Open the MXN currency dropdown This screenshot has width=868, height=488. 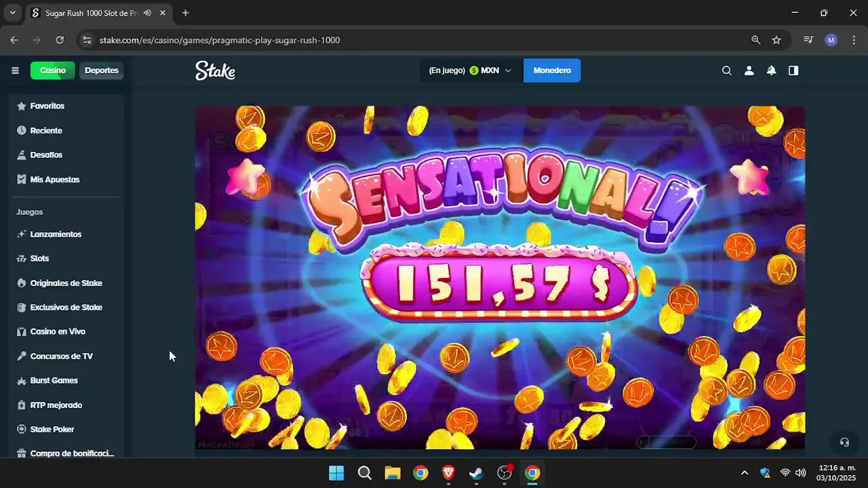pyautogui.click(x=470, y=70)
